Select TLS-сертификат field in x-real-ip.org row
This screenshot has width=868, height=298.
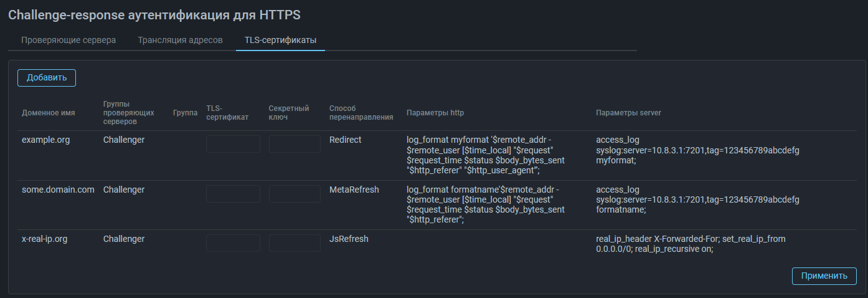click(233, 243)
